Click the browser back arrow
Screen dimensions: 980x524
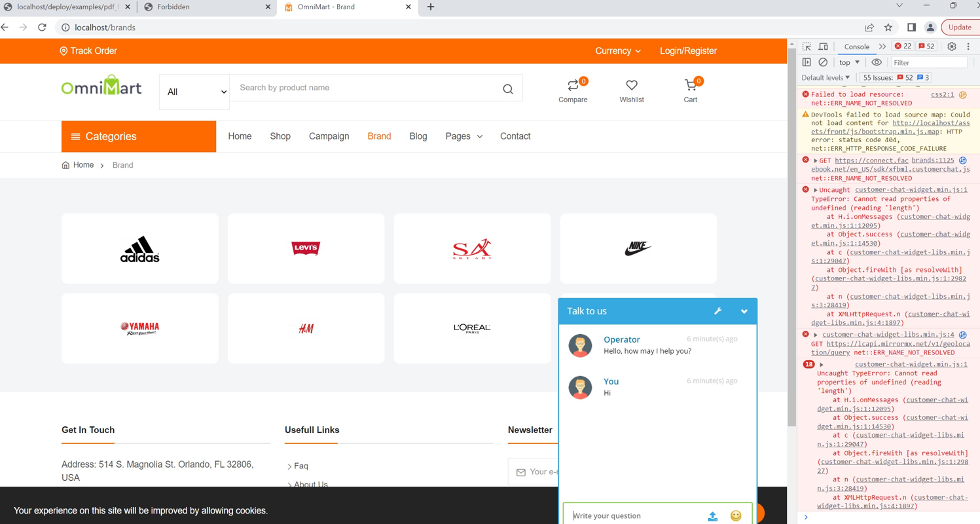pyautogui.click(x=6, y=28)
